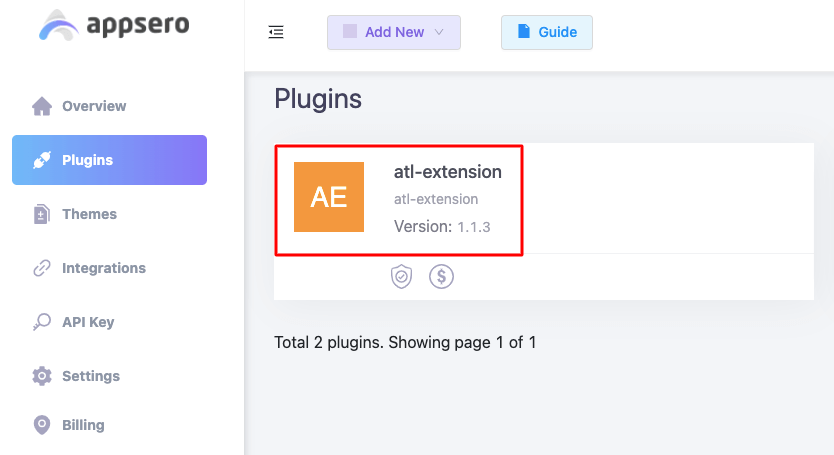
Task: Click the orange AE plugin thumbnail
Action: pos(329,197)
